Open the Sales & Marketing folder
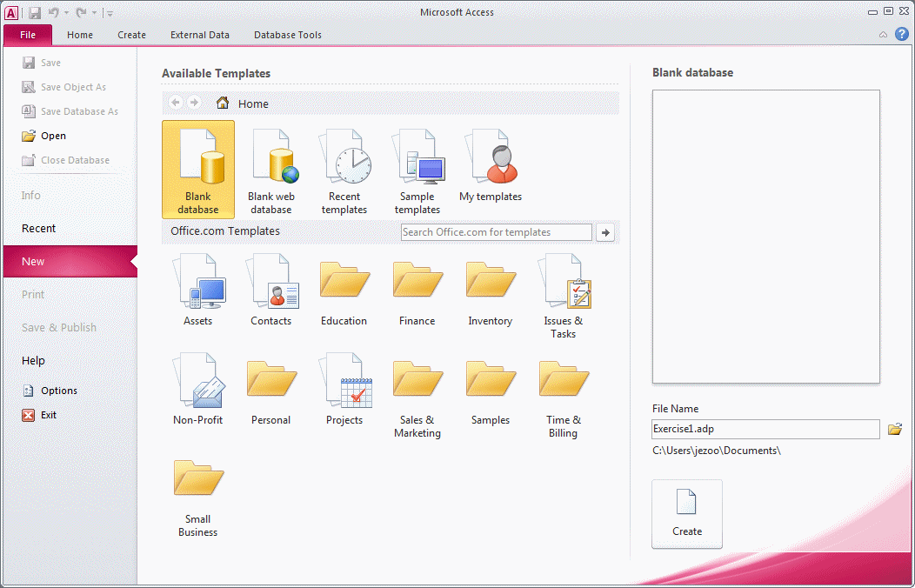 pyautogui.click(x=417, y=398)
